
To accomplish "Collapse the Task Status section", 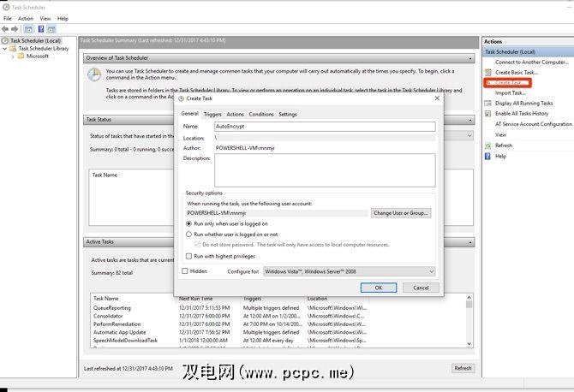I will click(470, 120).
